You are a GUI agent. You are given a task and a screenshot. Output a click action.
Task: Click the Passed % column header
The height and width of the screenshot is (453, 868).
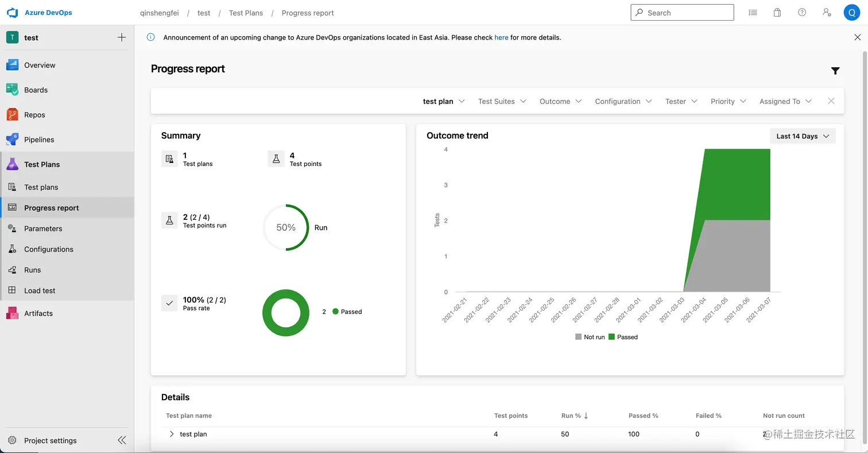[644, 416]
